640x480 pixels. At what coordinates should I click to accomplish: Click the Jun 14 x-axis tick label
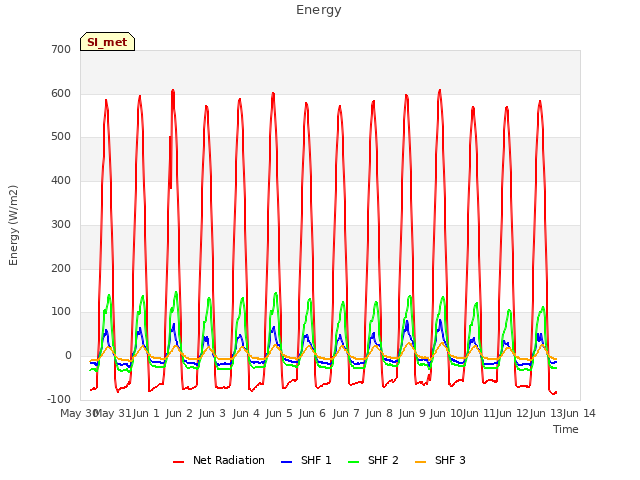(579, 413)
